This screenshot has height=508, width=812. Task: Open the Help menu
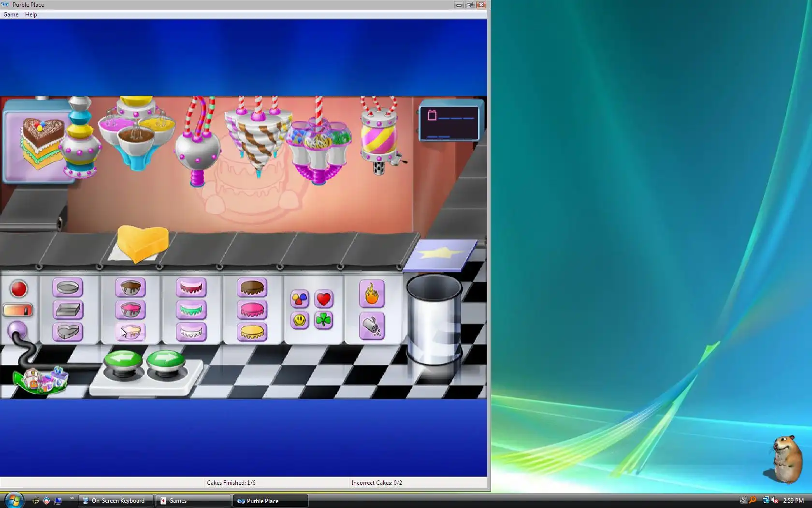(31, 15)
